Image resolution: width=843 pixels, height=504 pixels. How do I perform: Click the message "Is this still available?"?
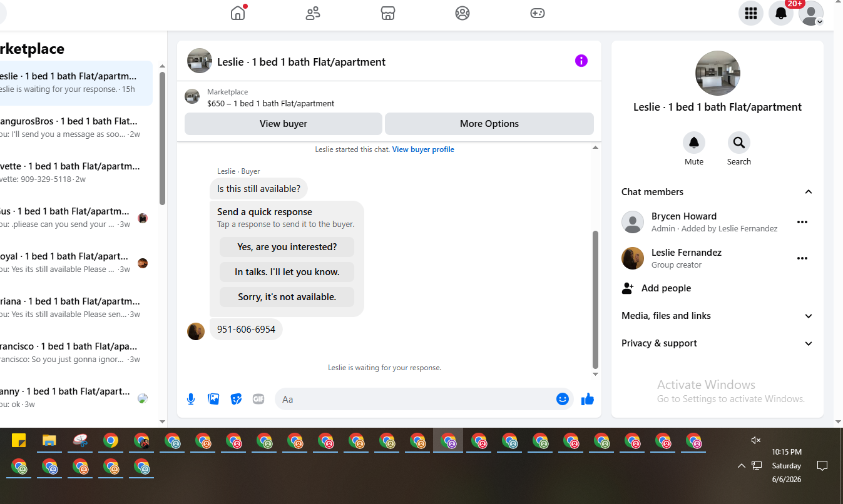258,188
